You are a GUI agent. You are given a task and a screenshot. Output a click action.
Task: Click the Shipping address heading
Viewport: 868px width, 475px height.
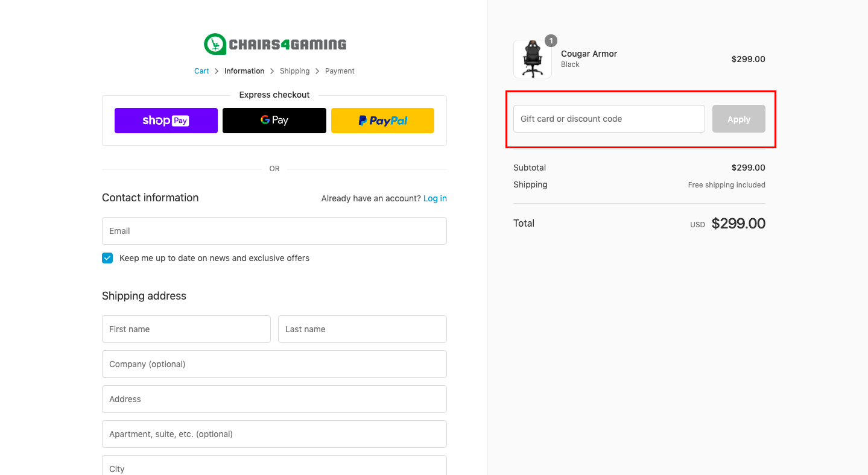pyautogui.click(x=144, y=296)
